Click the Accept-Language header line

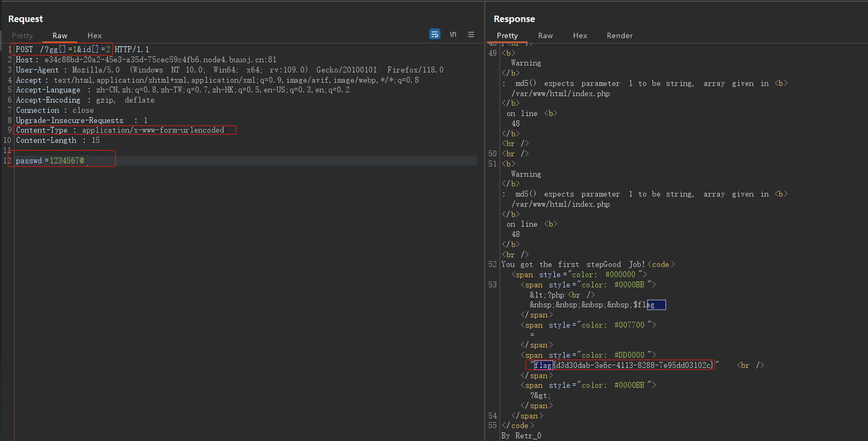[183, 90]
